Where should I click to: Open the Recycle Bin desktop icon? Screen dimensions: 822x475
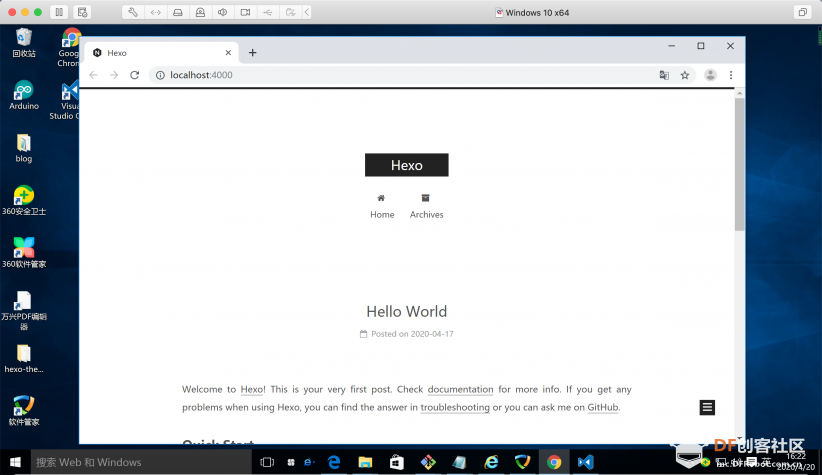click(24, 43)
